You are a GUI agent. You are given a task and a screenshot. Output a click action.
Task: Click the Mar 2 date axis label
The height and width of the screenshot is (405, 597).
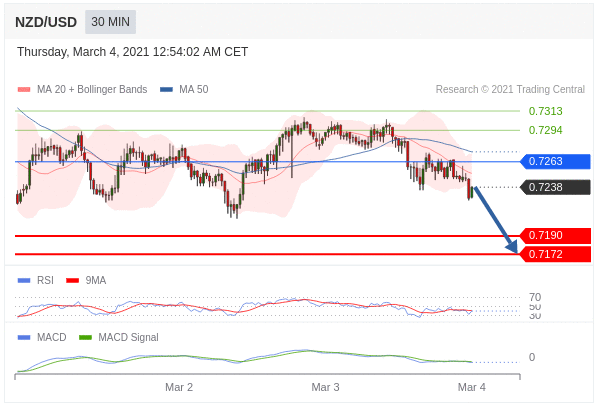point(179,387)
